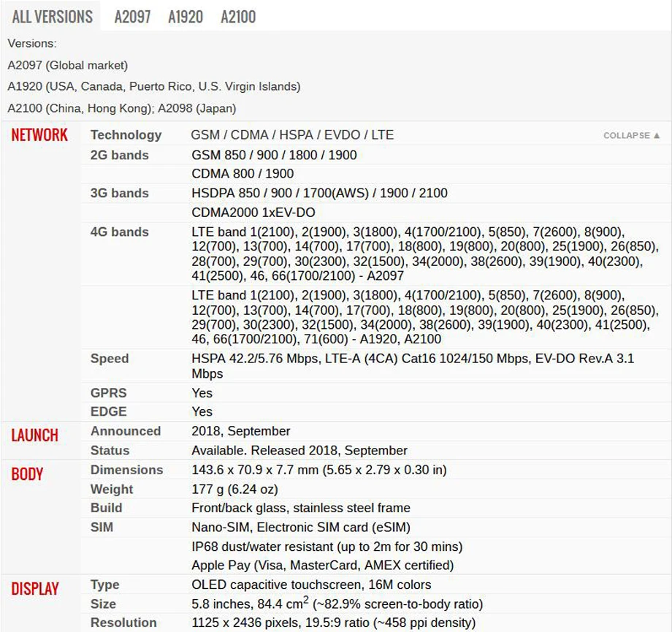The image size is (672, 632).
Task: Open the LAUNCH section heading
Action: coord(35,435)
